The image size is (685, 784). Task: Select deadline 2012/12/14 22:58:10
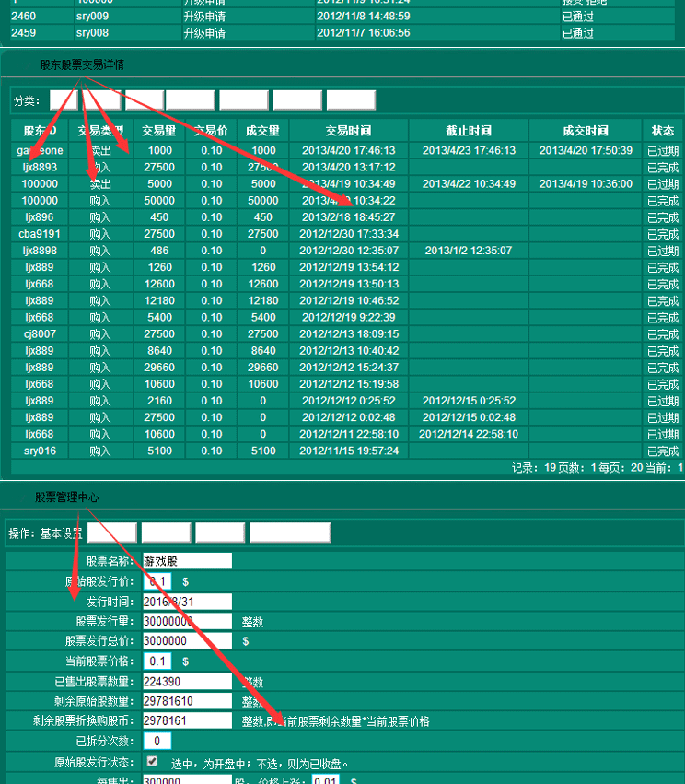tap(469, 434)
